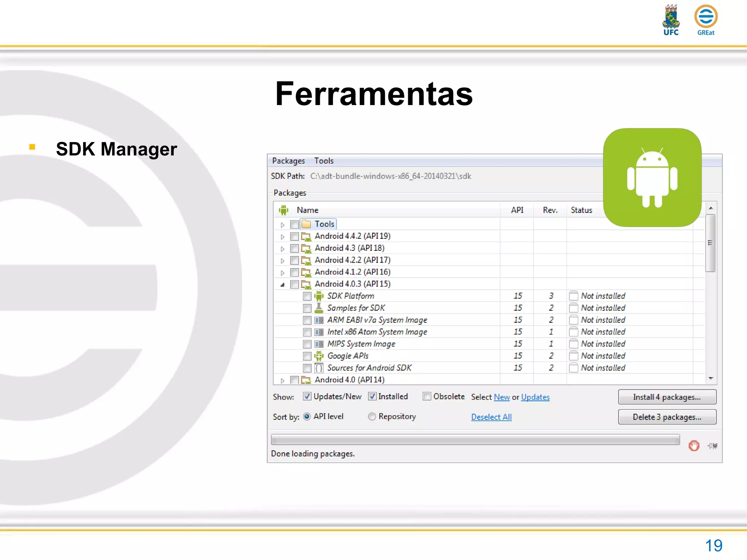This screenshot has height=560, width=747.
Task: Open the Tools menu
Action: (x=324, y=161)
